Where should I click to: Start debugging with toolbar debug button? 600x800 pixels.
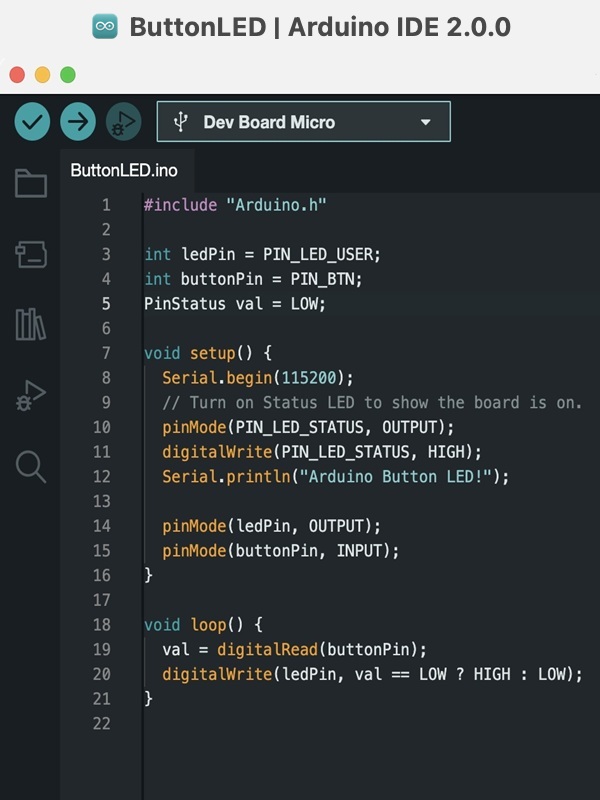tap(123, 122)
